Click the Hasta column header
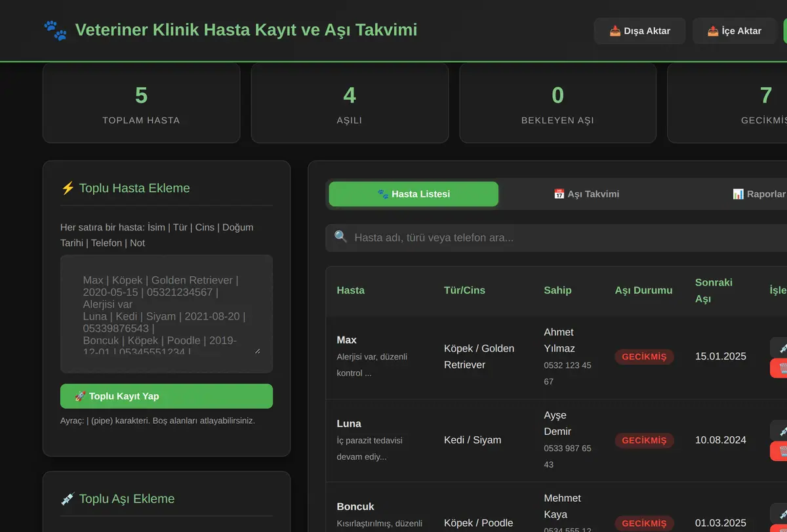This screenshot has height=532, width=787. pyautogui.click(x=351, y=290)
